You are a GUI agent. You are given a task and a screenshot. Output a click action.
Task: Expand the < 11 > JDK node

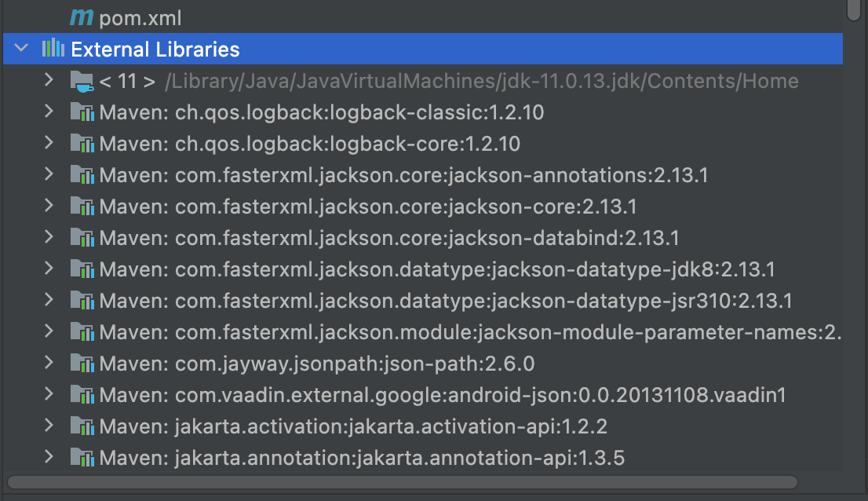tap(49, 80)
